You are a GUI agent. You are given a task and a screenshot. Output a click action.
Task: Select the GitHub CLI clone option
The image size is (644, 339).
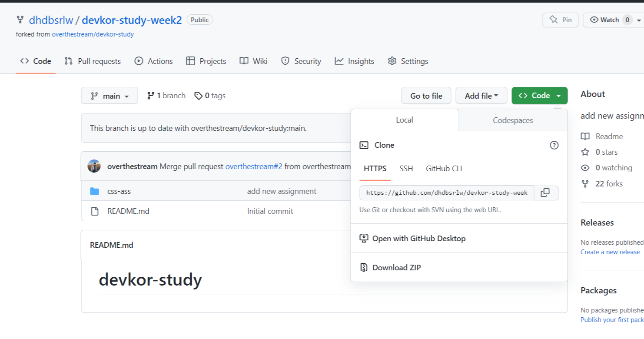pos(444,169)
